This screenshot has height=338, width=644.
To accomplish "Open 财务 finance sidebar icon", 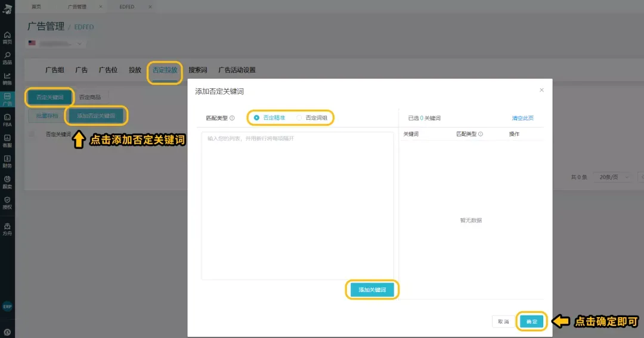I will 7,162.
